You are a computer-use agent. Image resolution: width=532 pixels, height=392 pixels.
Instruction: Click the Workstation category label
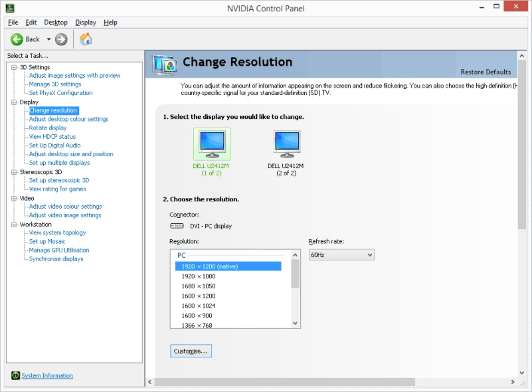click(x=36, y=225)
